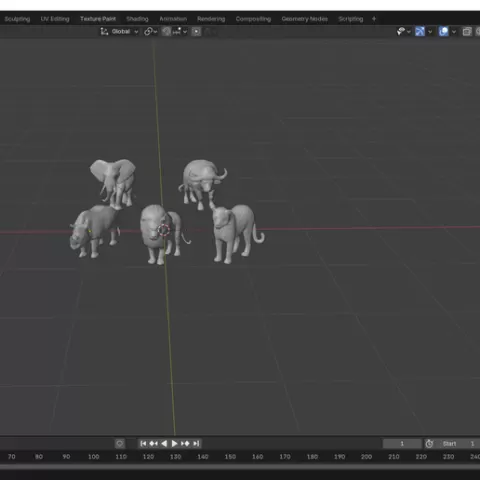Set the timeline to frame 100
This screenshot has width=480, height=480.
[93, 457]
